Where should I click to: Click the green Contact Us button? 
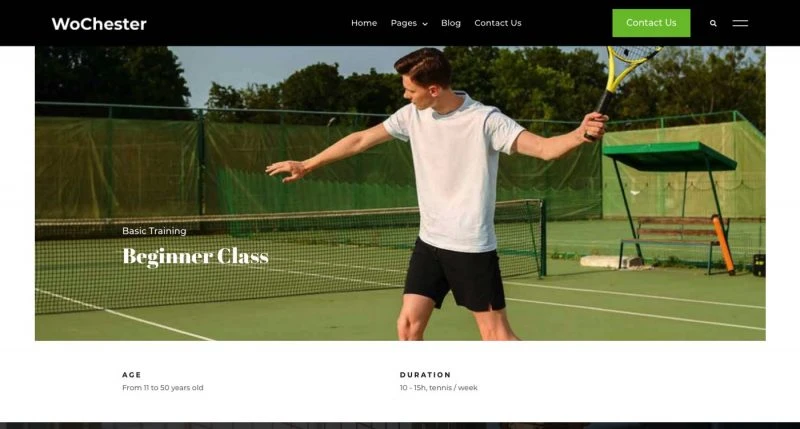[x=651, y=23]
